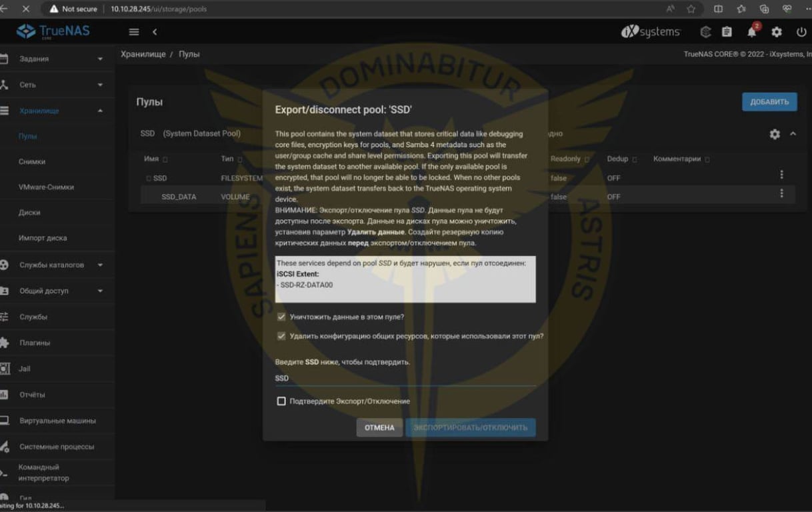Click the browser favorites star icon
This screenshot has width=812, height=512.
pyautogui.click(x=691, y=9)
